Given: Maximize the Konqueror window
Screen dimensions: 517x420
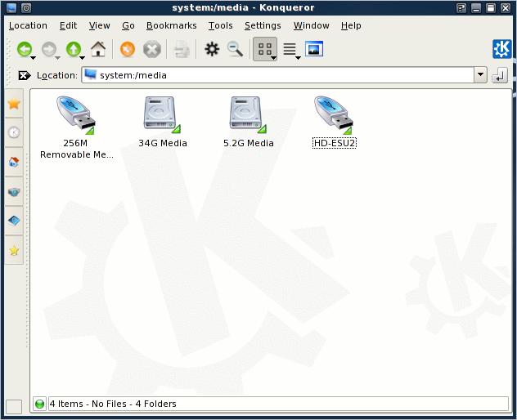Looking at the screenshot, I should 491,7.
